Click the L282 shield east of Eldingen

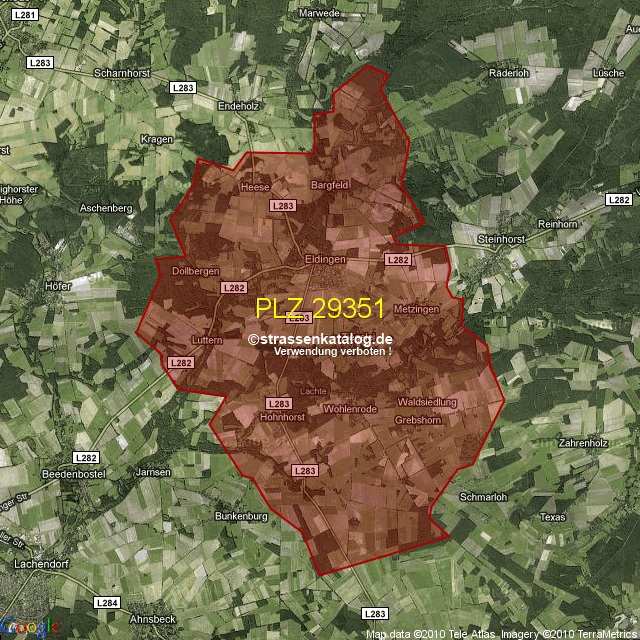click(x=398, y=260)
